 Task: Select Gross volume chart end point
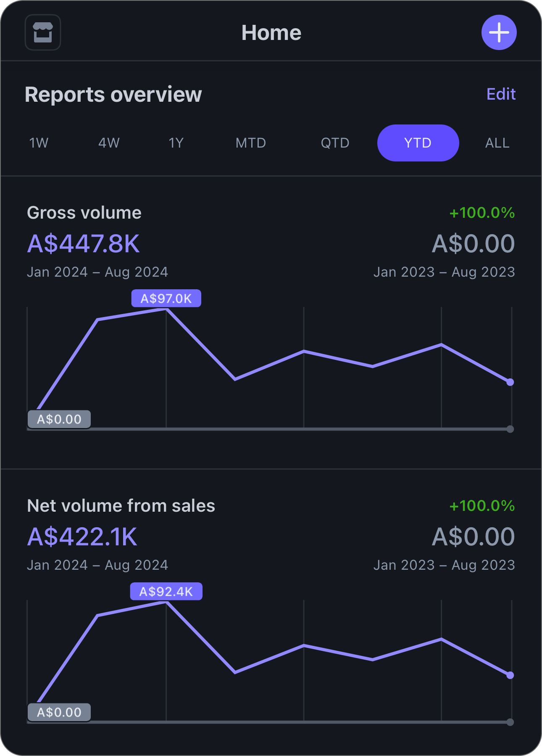coord(510,382)
